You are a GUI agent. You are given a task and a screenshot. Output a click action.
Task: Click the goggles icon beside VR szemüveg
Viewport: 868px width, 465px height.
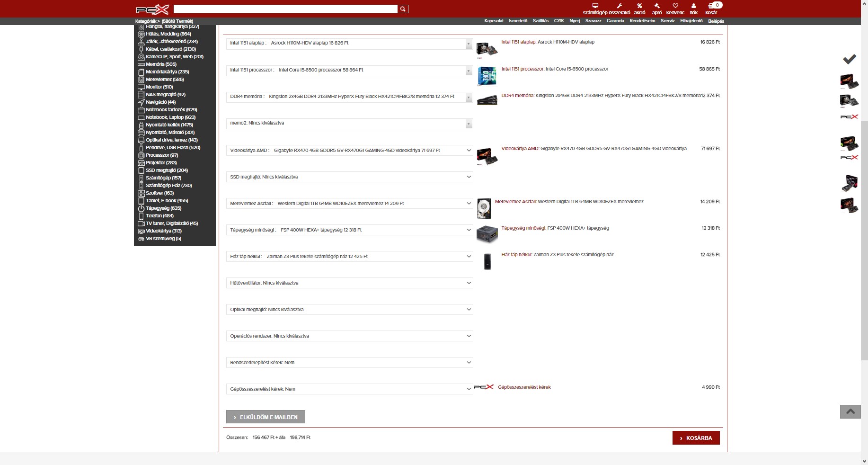pyautogui.click(x=141, y=239)
